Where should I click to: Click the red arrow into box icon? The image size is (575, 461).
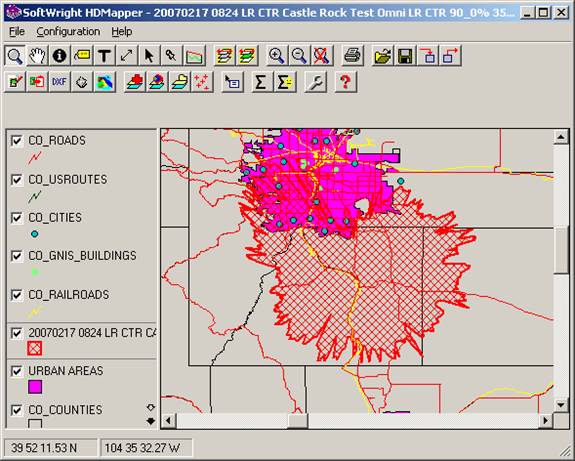coord(428,56)
